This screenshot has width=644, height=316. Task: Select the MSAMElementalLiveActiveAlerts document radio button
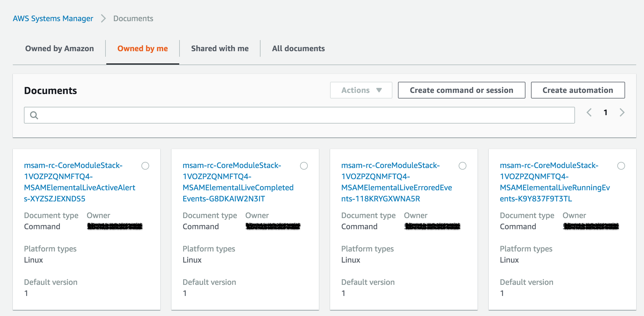tap(145, 166)
